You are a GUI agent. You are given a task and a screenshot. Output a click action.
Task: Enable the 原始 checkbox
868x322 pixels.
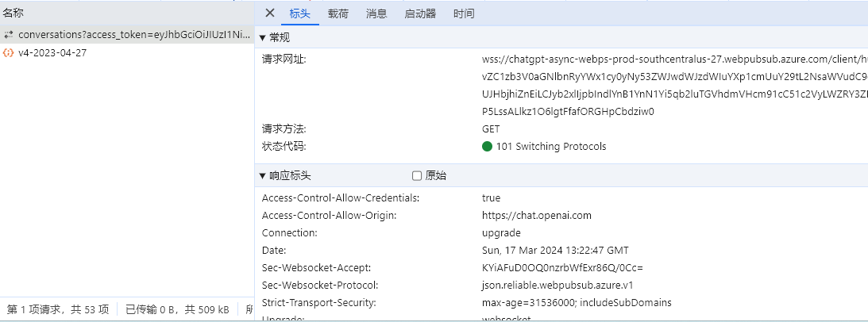point(417,175)
